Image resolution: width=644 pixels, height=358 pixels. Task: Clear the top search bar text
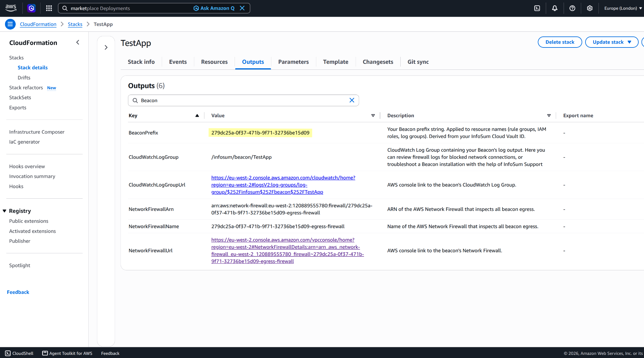click(242, 8)
